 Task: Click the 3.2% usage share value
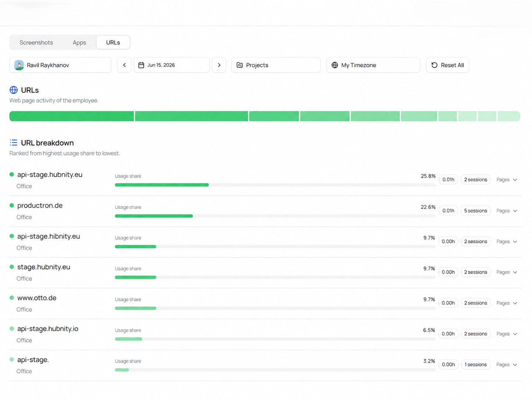(x=429, y=361)
